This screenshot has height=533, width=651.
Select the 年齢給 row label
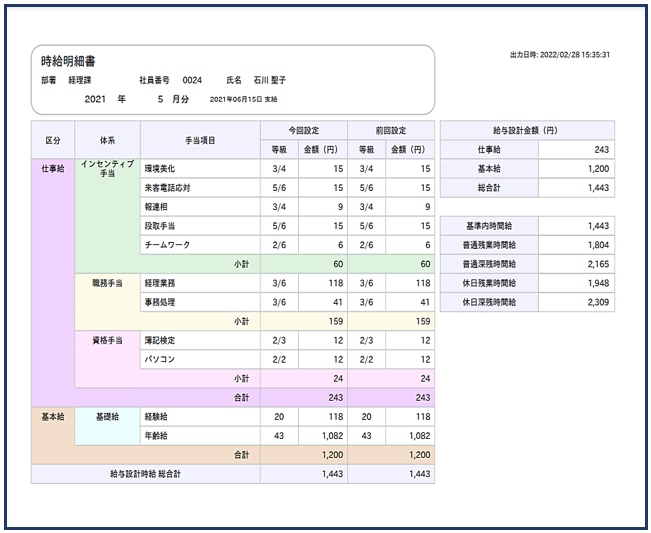[157, 436]
